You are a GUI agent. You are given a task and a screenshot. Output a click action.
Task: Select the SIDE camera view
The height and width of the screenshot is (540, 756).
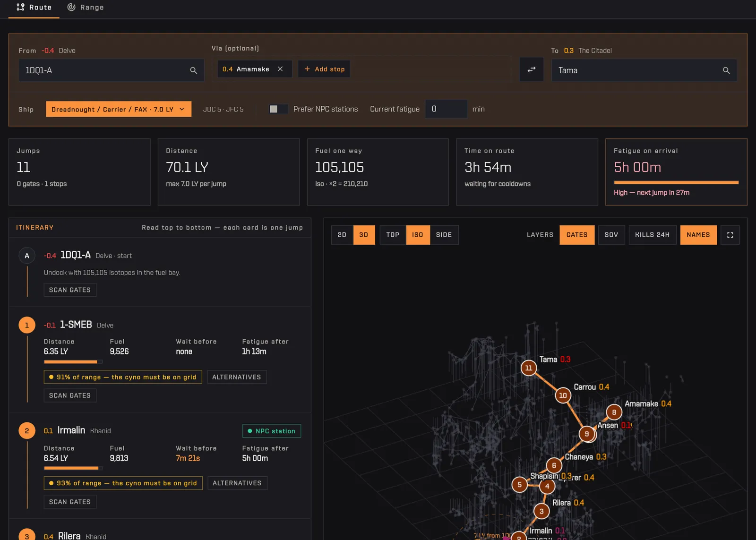point(444,235)
